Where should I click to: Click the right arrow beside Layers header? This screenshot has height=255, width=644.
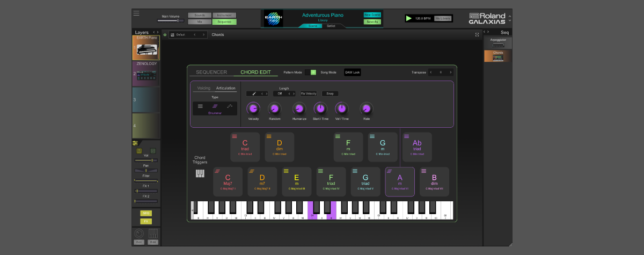[157, 32]
